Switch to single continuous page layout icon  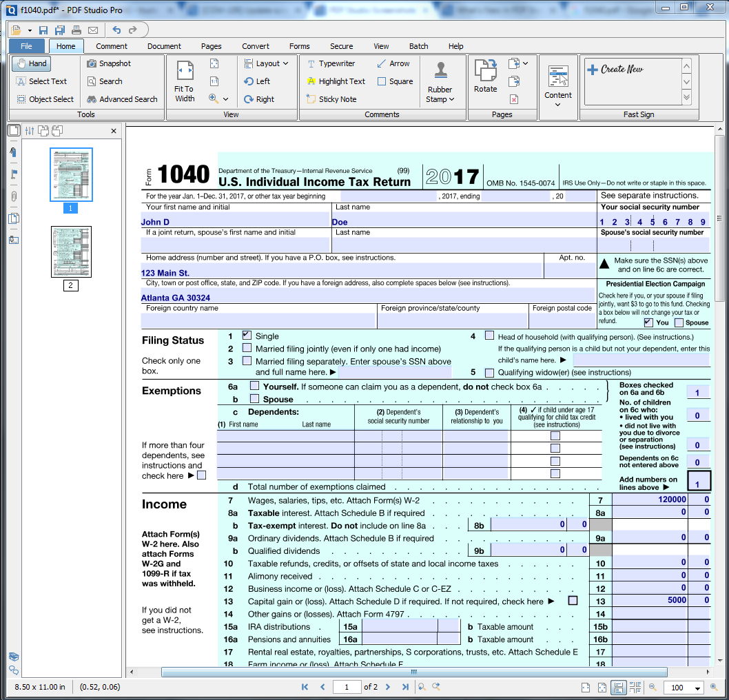pyautogui.click(x=618, y=688)
